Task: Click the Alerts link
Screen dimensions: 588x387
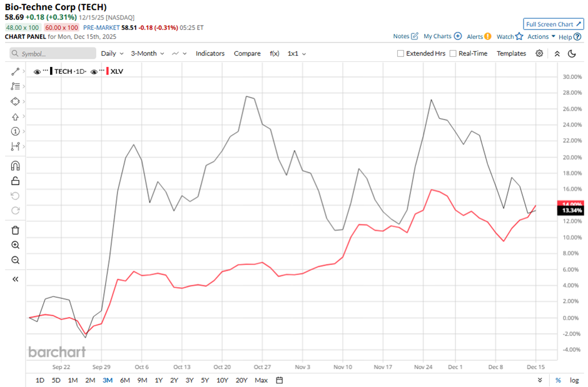Action: tap(475, 36)
